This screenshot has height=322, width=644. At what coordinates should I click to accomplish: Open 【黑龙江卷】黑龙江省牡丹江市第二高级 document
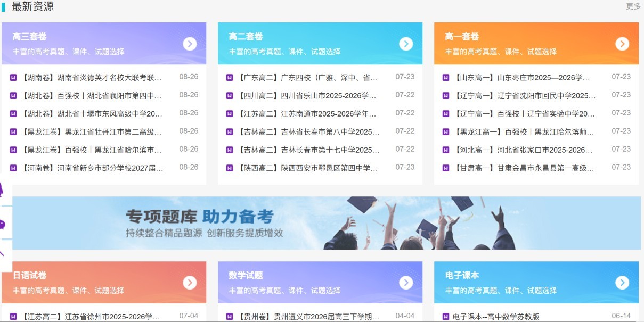pyautogui.click(x=92, y=132)
